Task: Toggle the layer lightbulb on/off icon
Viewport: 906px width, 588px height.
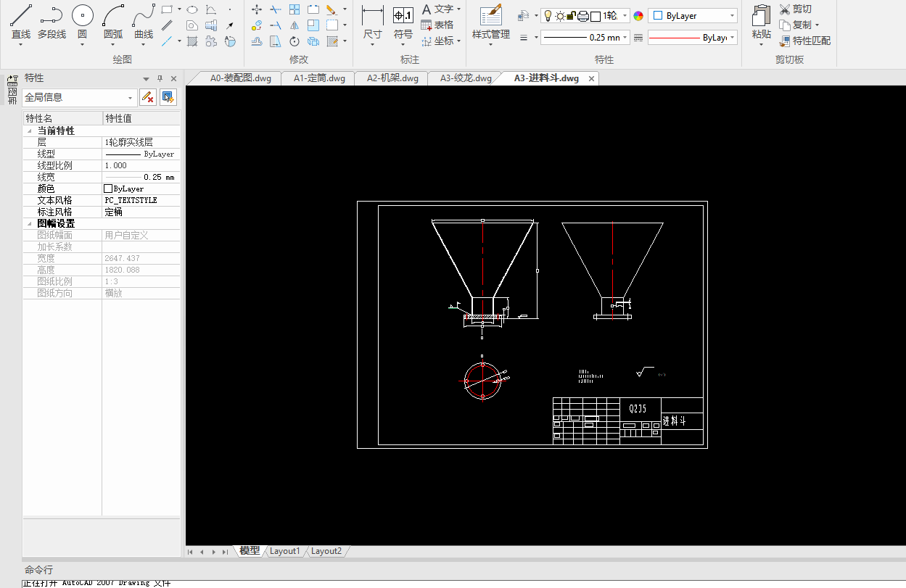Action: [548, 16]
